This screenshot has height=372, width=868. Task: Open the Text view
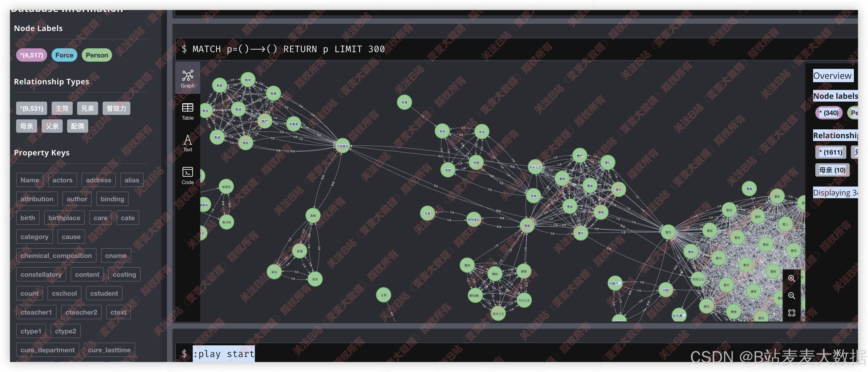point(187,143)
